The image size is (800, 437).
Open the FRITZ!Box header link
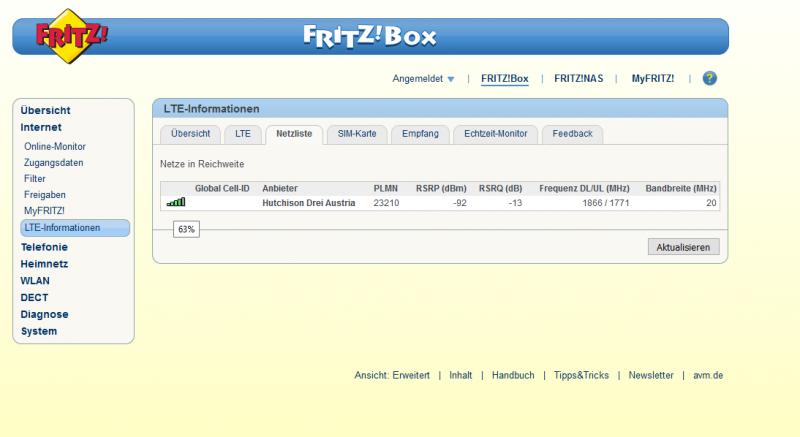[x=505, y=79]
